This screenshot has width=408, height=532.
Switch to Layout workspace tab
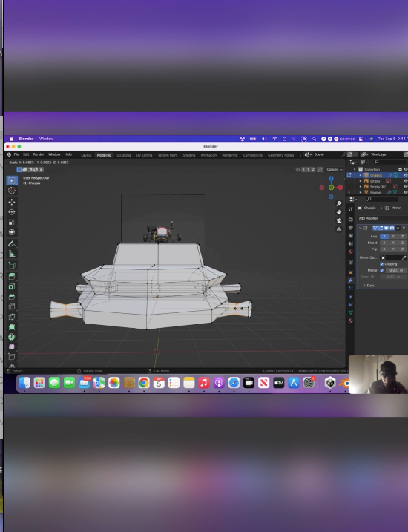86,155
